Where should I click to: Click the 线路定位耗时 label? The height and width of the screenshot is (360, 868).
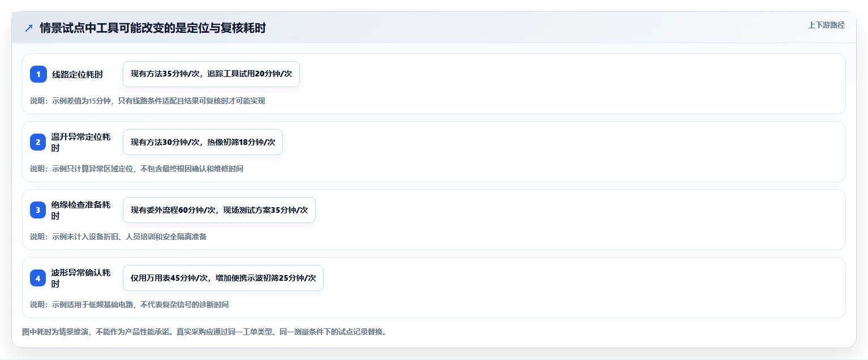click(x=78, y=74)
